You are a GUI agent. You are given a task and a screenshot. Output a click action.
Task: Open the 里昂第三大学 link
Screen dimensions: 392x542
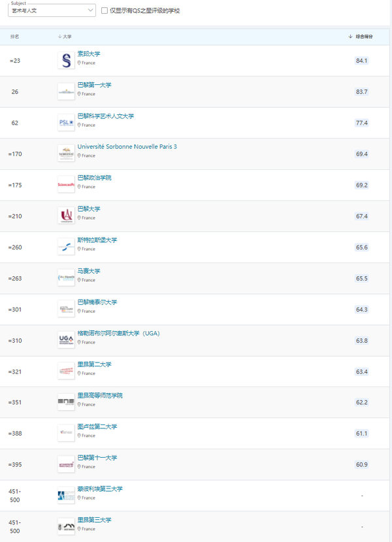95,520
